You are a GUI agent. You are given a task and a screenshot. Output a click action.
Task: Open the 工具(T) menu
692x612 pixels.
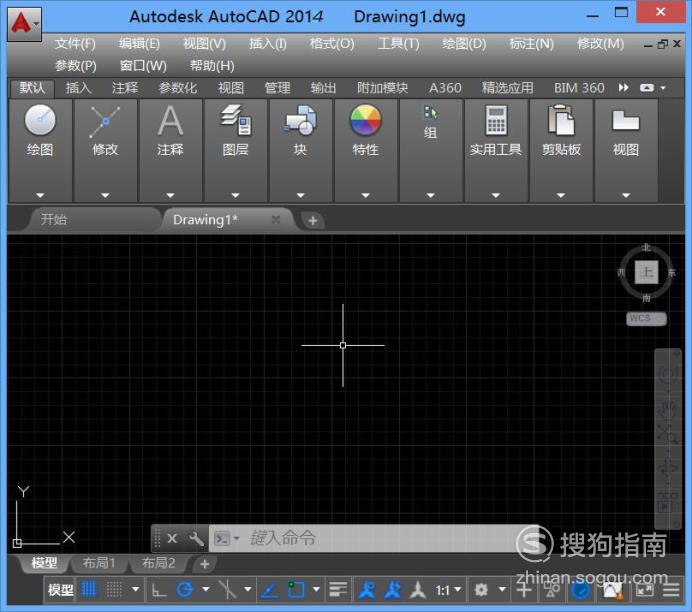click(399, 44)
